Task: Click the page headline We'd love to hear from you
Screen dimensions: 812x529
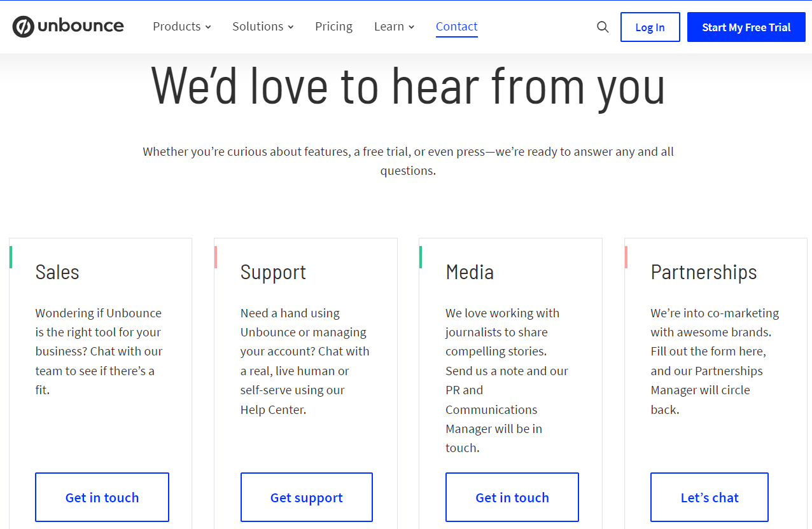Action: point(407,86)
